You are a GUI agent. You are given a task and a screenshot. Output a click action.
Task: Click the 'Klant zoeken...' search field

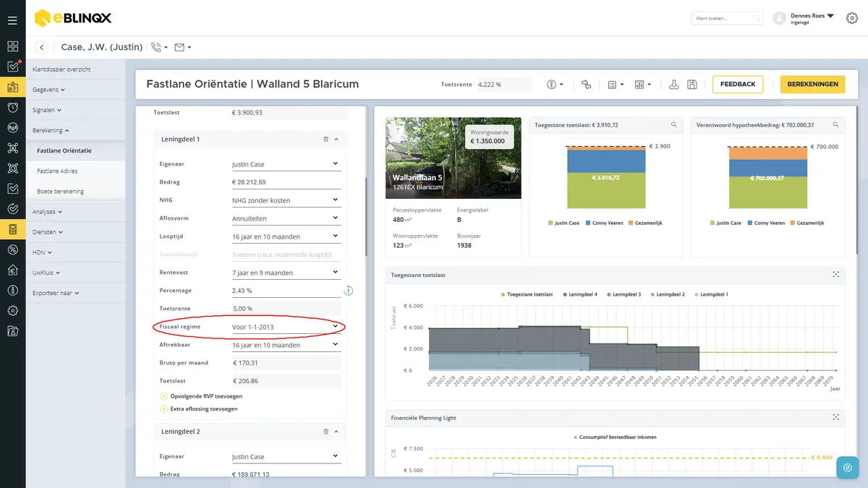point(727,18)
